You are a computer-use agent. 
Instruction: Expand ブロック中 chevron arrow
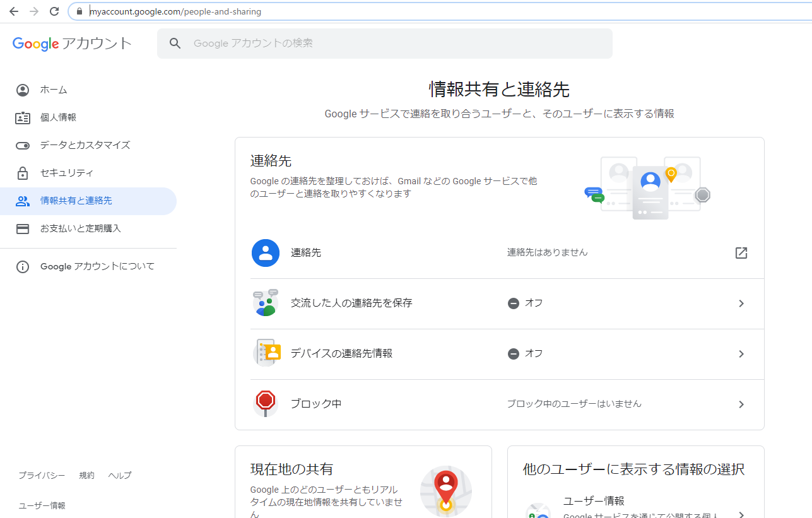click(x=741, y=404)
